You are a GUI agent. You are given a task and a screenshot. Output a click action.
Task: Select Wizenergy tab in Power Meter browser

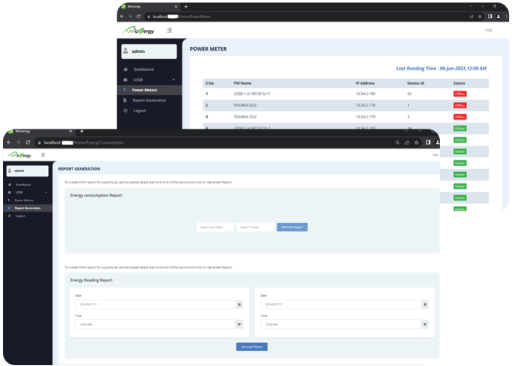(x=149, y=6)
